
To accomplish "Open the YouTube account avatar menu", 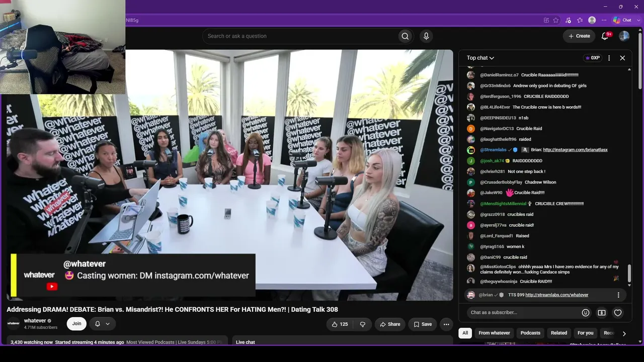I will point(624,36).
